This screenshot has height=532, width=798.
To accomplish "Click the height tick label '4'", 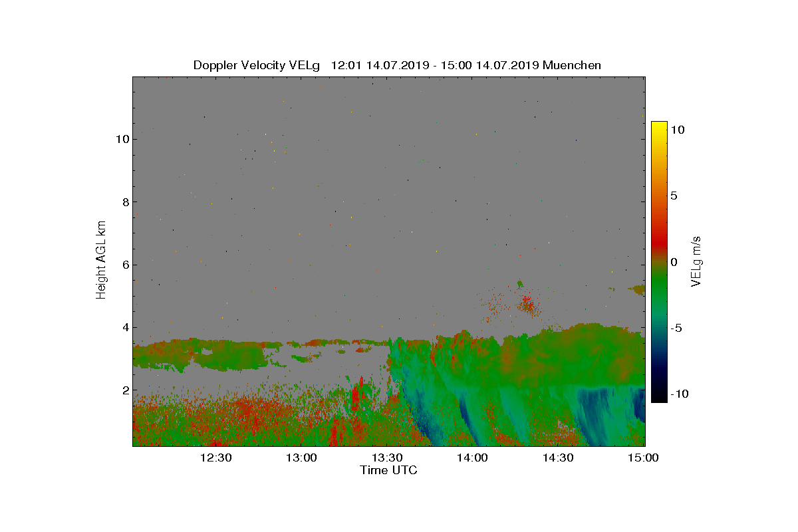I will (124, 327).
